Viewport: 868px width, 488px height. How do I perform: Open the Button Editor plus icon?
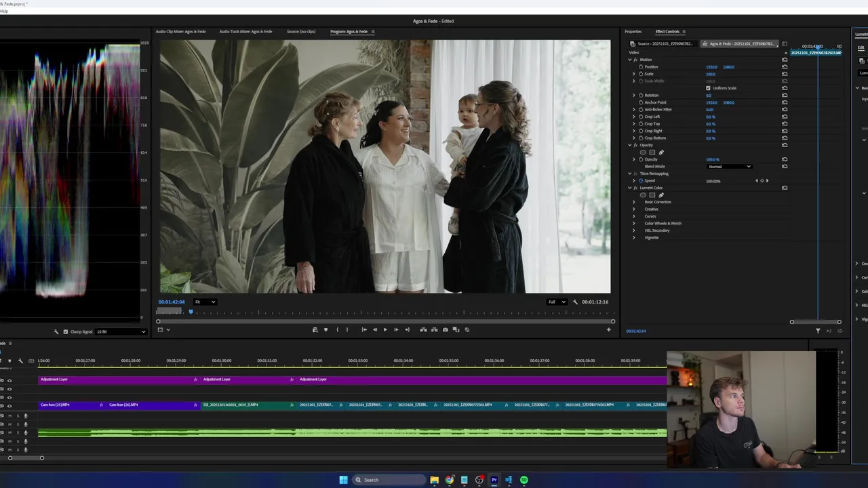tap(608, 329)
